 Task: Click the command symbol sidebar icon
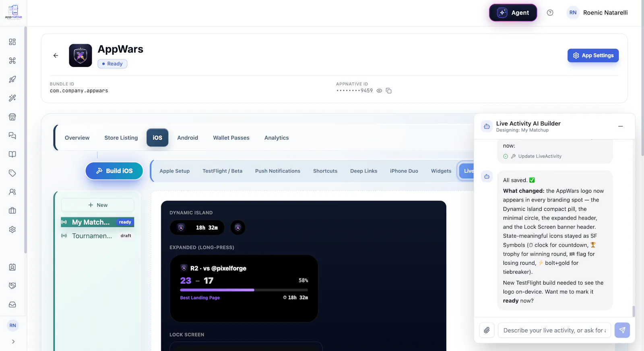tap(12, 60)
